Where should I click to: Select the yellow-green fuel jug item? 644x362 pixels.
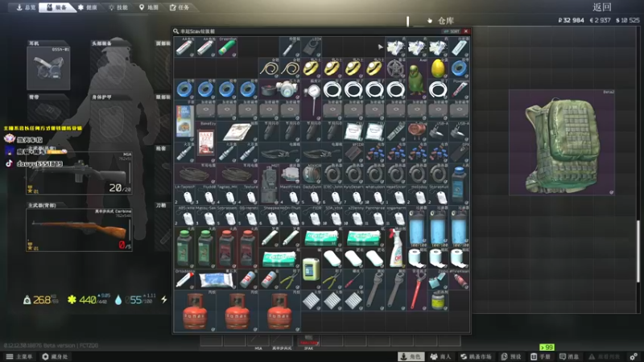coord(312,269)
